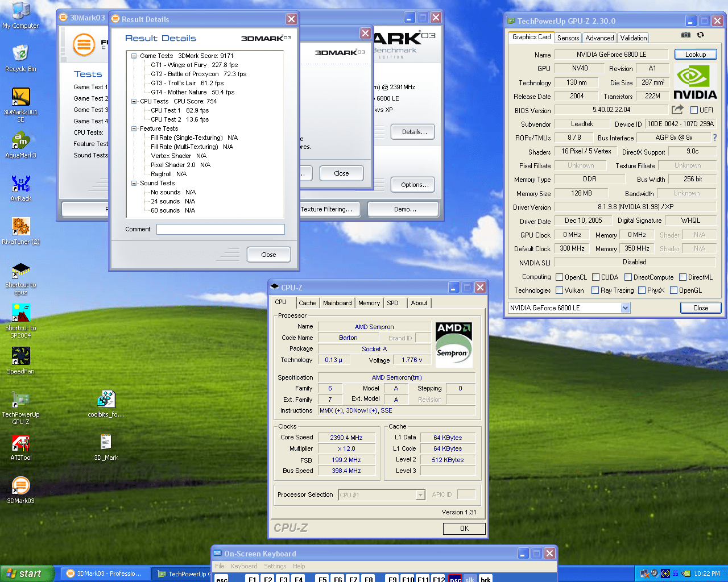Click Close button in Result Details dialog
Viewport: 728px width, 582px height.
(x=268, y=255)
